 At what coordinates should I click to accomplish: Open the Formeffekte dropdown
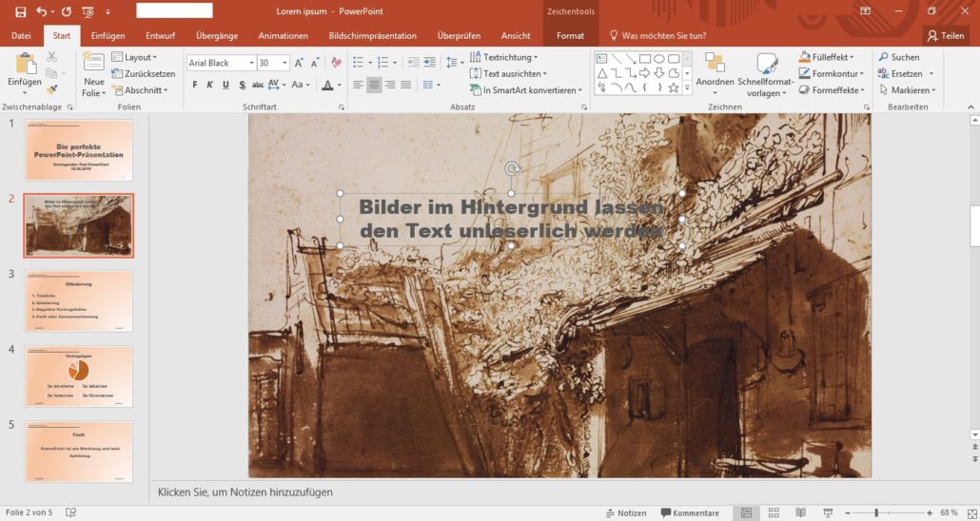tap(832, 90)
